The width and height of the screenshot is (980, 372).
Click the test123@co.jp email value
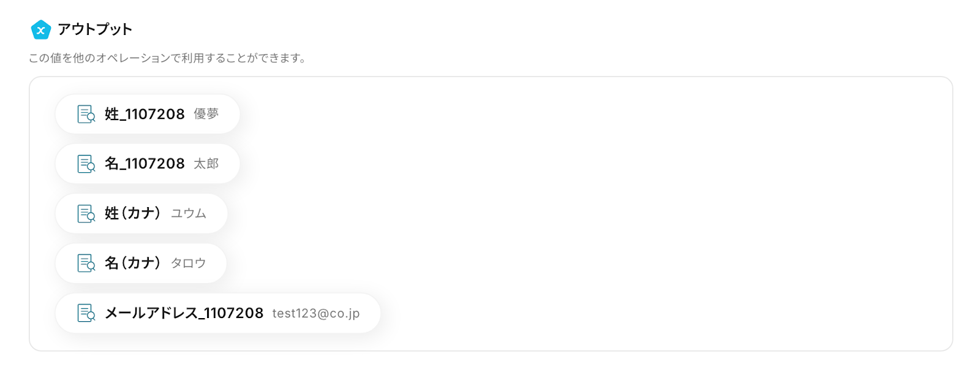pos(316,313)
